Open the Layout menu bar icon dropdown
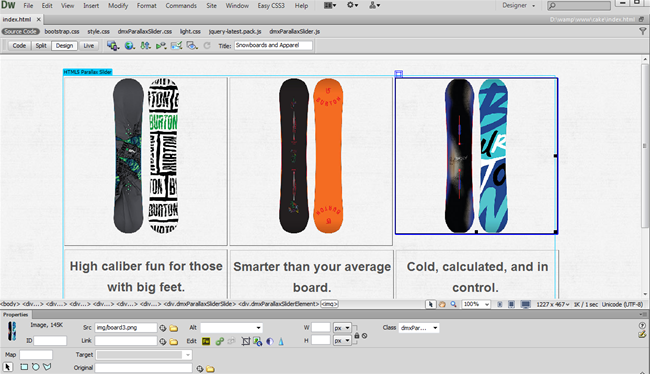The image size is (650, 374). [330, 5]
